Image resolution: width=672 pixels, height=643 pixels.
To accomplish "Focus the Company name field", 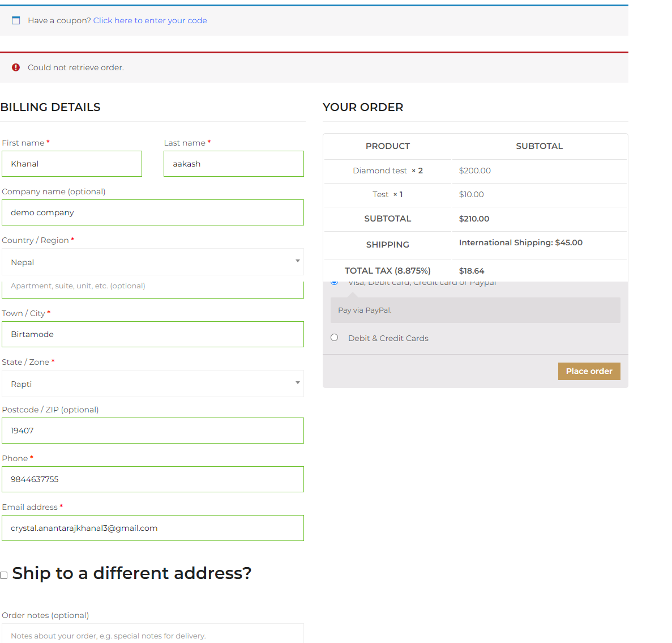I will [152, 212].
